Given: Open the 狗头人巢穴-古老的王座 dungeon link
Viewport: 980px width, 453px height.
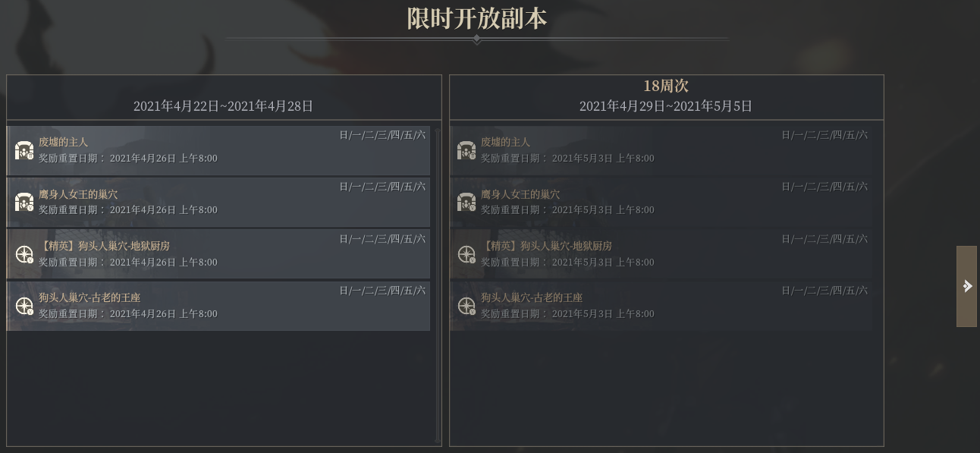Looking at the screenshot, I should click(x=91, y=297).
